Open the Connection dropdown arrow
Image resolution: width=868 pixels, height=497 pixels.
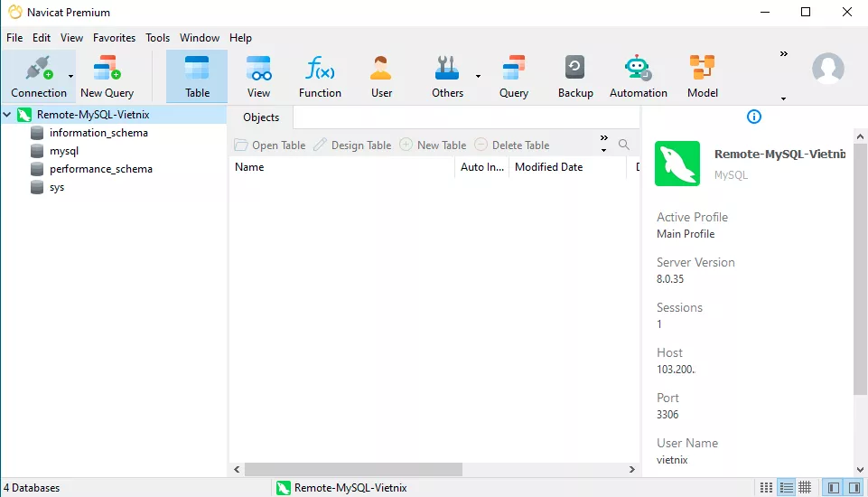tap(70, 77)
